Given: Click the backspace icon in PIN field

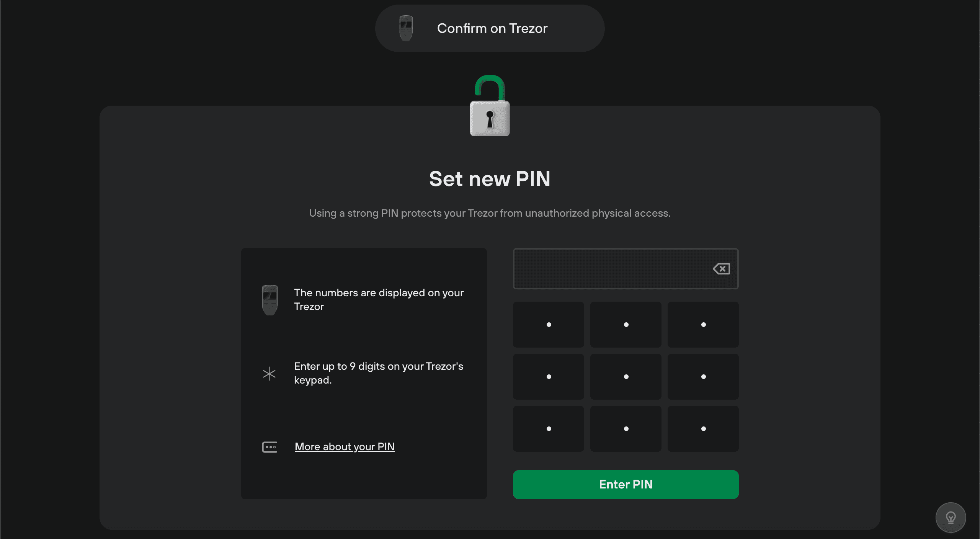Looking at the screenshot, I should click(x=721, y=269).
